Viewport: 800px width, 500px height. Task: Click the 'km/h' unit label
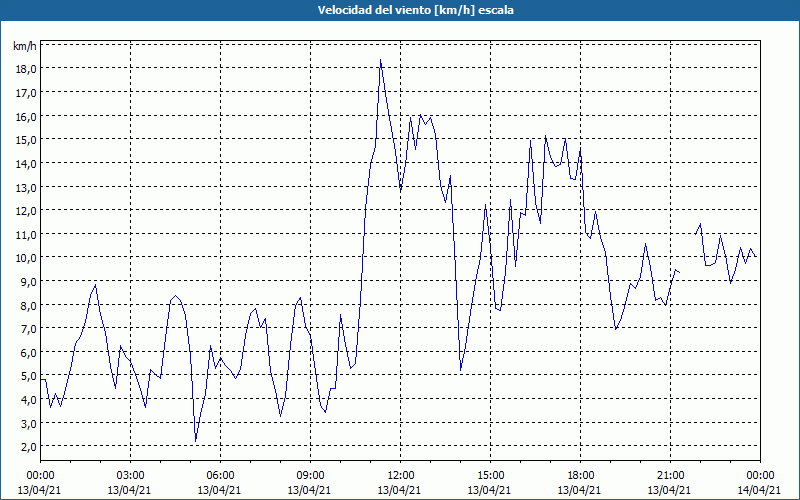pyautogui.click(x=25, y=46)
